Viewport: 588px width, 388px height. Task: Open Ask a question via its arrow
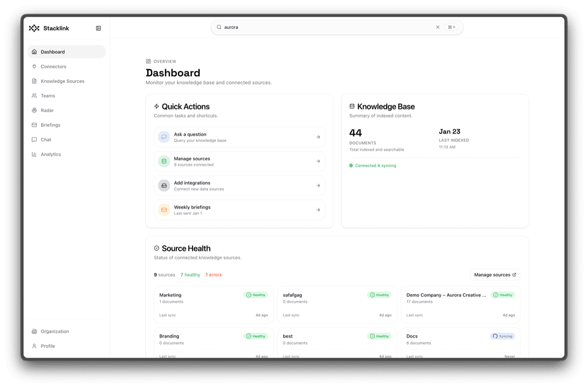[319, 137]
